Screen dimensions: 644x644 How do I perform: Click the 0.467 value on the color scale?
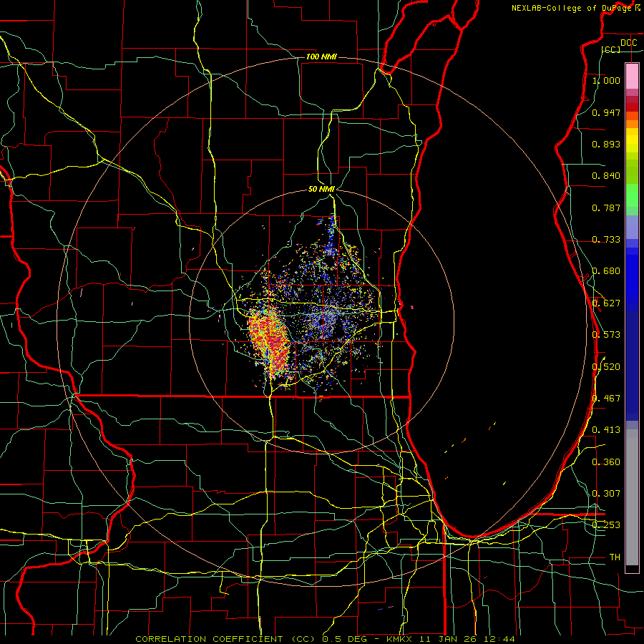pyautogui.click(x=606, y=399)
